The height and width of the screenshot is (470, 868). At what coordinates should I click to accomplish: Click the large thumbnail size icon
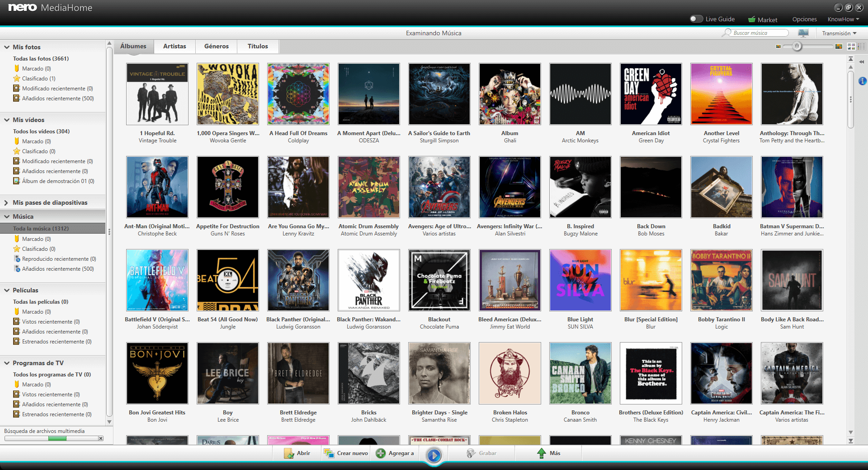[839, 47]
